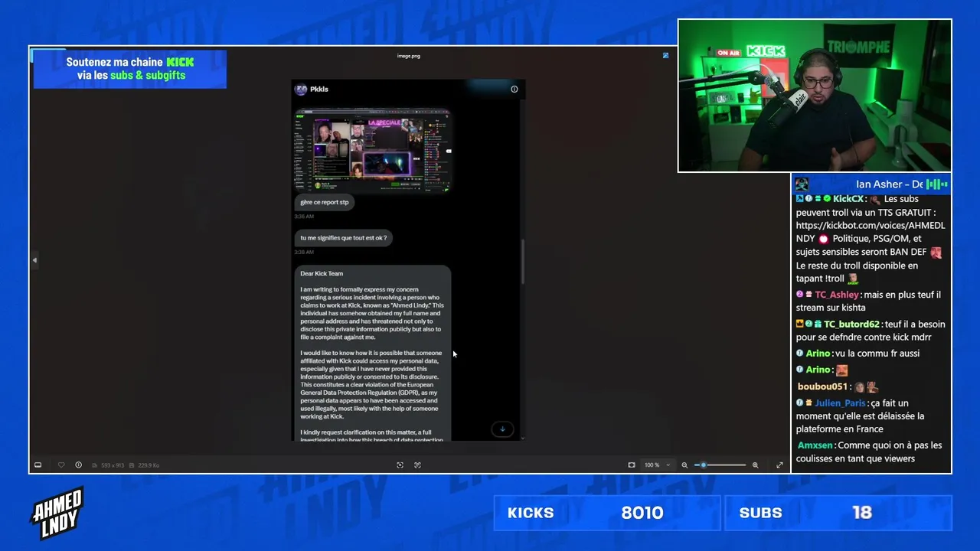Click the album art icon beside Ian Asher

click(x=802, y=184)
